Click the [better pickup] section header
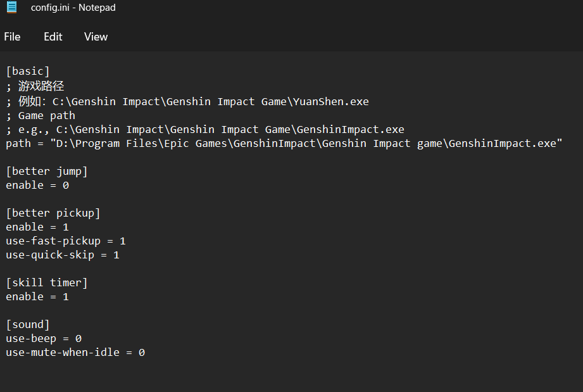 53,213
